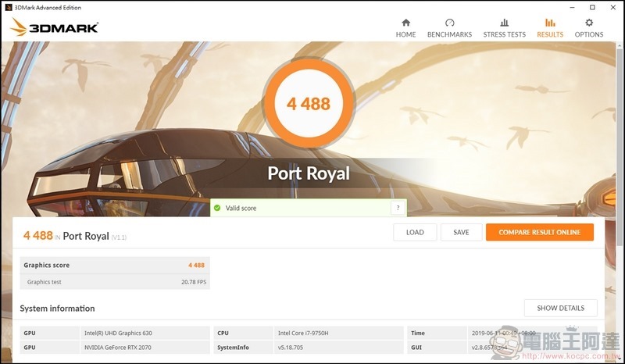The image size is (625, 364).
Task: Go to the HOME tab
Action: 405,28
